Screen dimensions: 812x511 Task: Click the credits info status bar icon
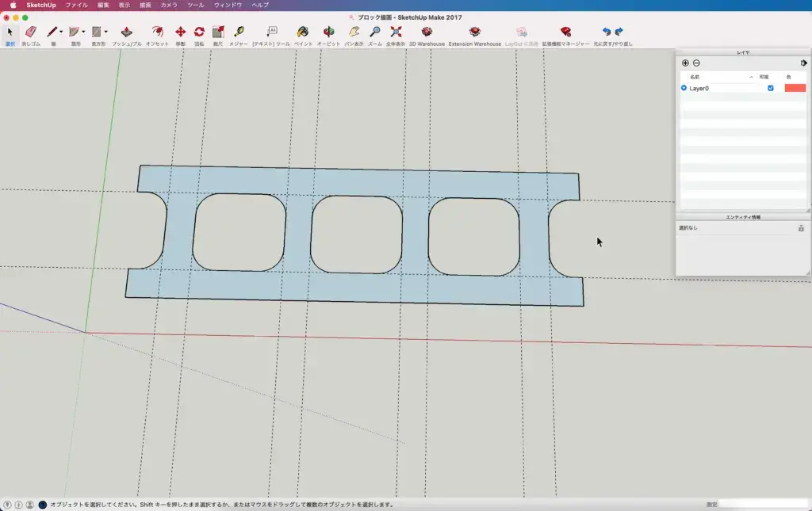(19, 505)
